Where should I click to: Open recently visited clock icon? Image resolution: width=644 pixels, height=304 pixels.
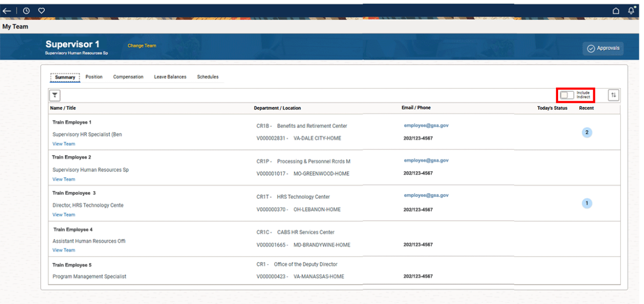(26, 10)
